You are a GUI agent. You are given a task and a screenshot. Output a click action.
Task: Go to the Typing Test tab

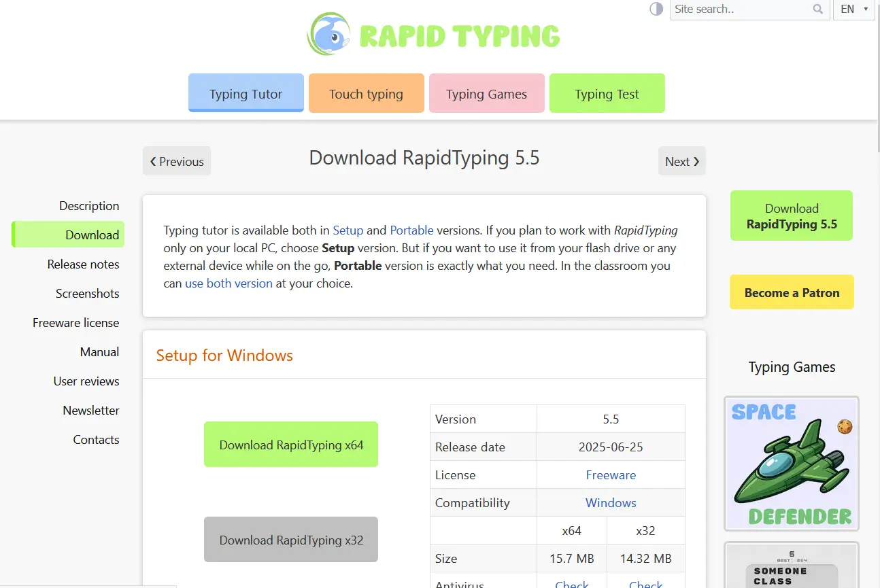(x=607, y=93)
